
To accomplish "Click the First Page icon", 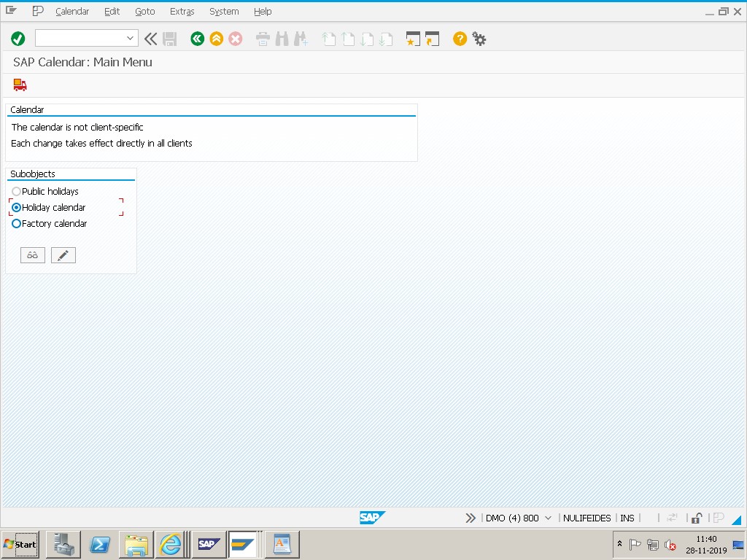I will (x=329, y=39).
